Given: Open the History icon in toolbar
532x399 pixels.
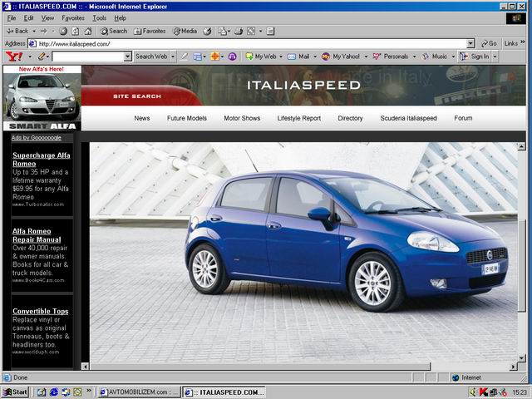Looking at the screenshot, I should tap(207, 32).
